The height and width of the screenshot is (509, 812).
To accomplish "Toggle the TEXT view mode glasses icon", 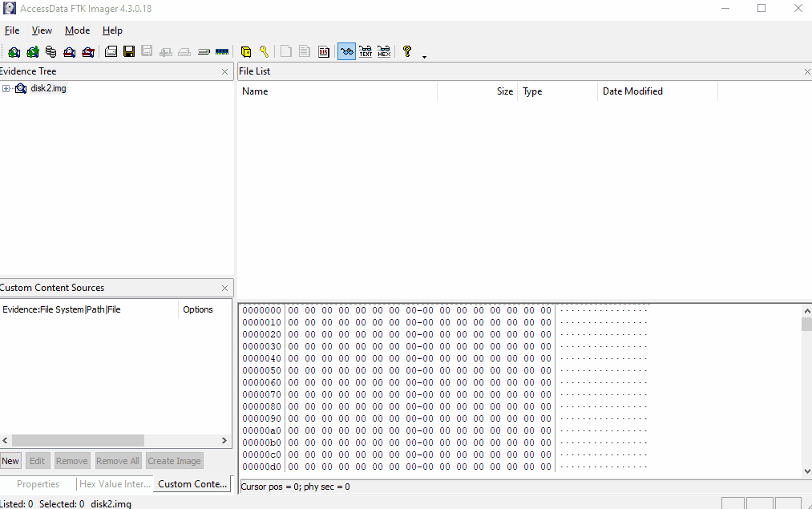I will [366, 51].
